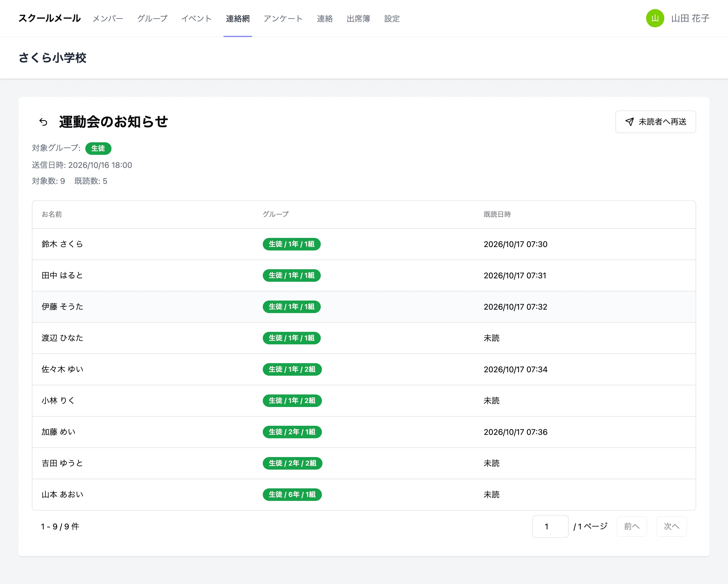The image size is (728, 584).
Task: Click the read time 2026/10/17 07:36
Action: point(515,432)
